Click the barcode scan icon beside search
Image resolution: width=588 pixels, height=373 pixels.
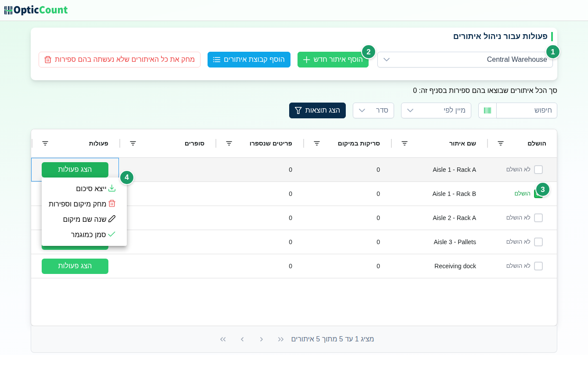point(488,110)
